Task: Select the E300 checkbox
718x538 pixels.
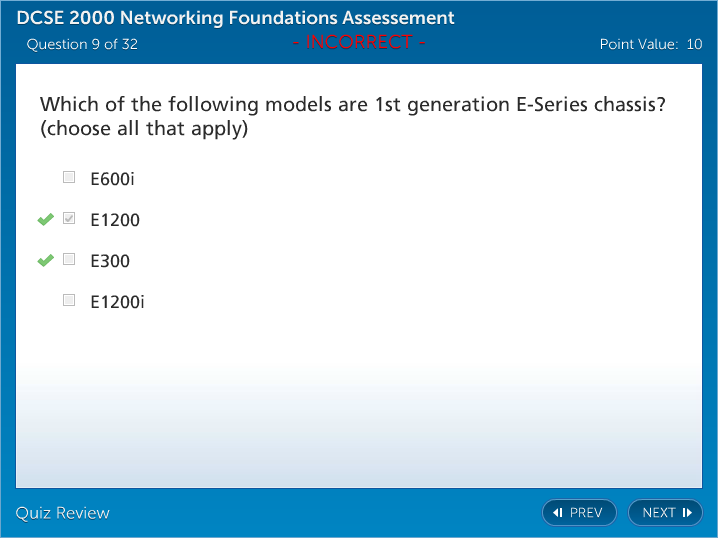Action: (69, 260)
